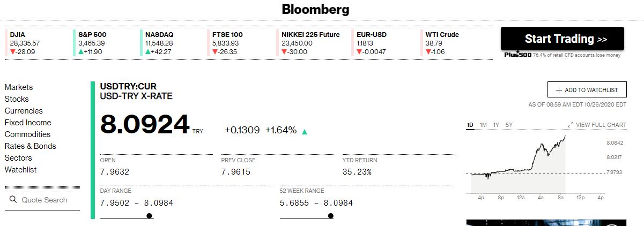This screenshot has width=644, height=226.
Task: Click the expand arrows icon beside View Full Chart
Action: tap(571, 125)
